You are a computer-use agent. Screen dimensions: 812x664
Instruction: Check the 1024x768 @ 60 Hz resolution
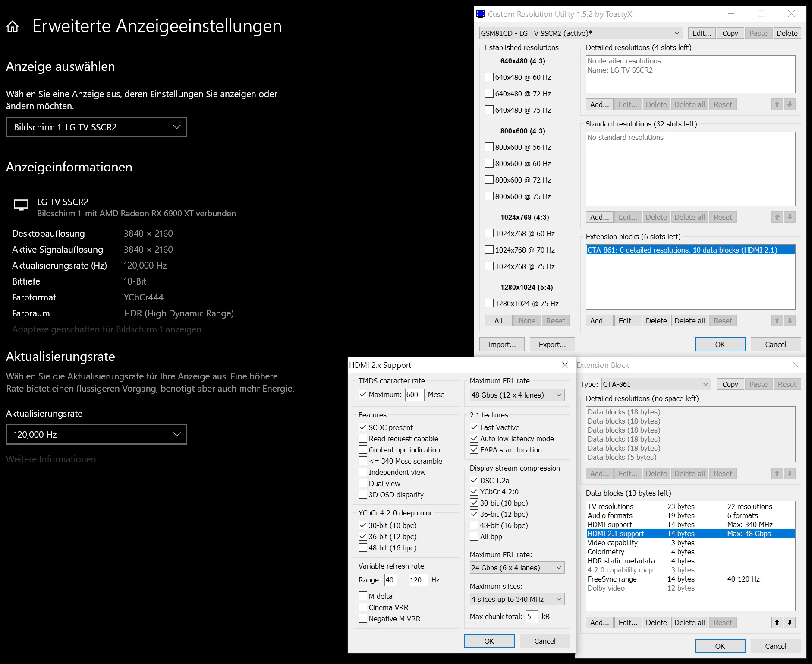(489, 233)
